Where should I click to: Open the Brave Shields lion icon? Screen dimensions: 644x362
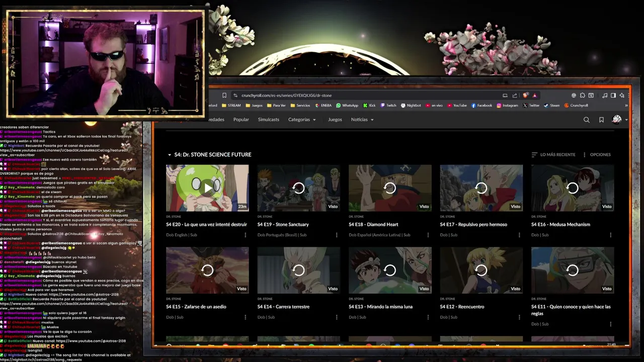click(x=526, y=95)
